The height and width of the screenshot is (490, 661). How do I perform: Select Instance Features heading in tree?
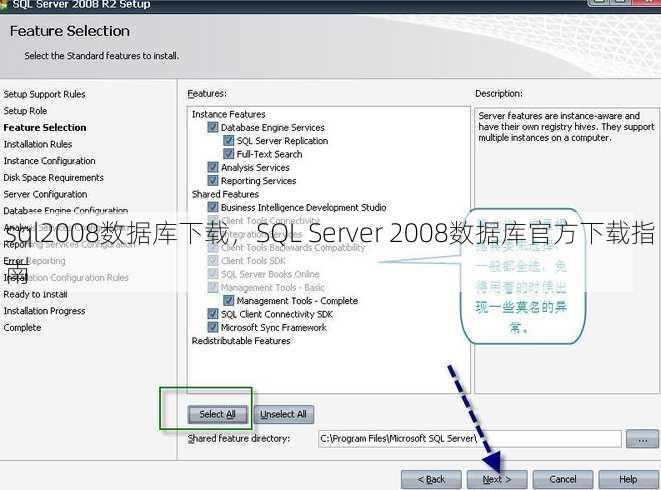(228, 114)
